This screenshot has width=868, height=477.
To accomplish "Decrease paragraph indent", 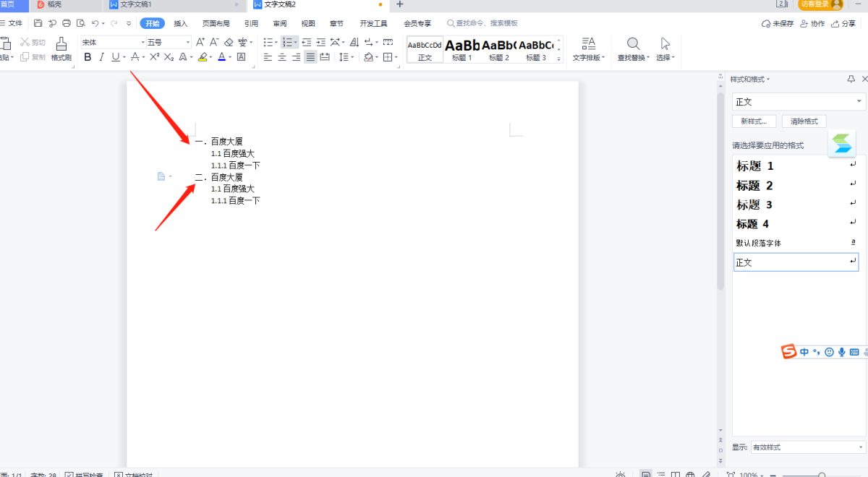I will coord(307,42).
